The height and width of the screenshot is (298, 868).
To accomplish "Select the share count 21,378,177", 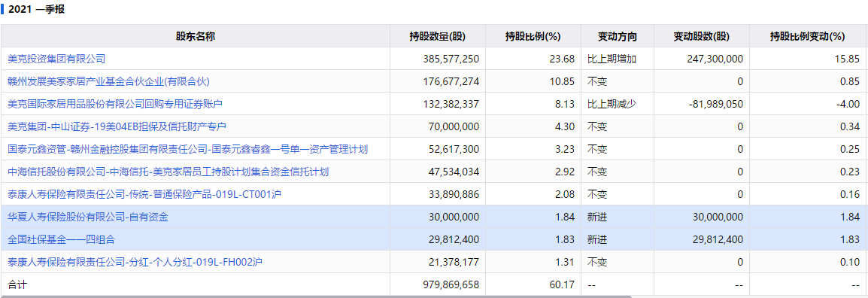I will pos(454,262).
